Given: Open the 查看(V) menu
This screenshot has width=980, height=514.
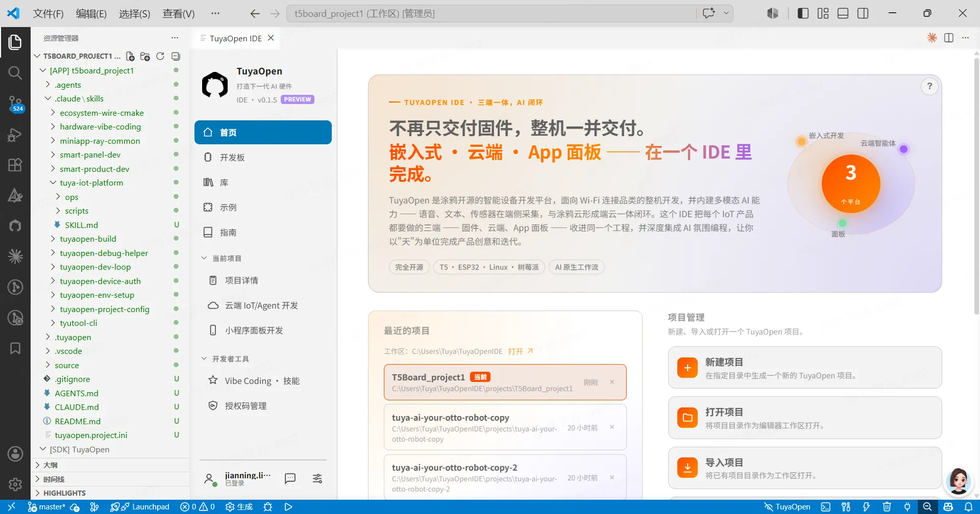Looking at the screenshot, I should pos(179,14).
